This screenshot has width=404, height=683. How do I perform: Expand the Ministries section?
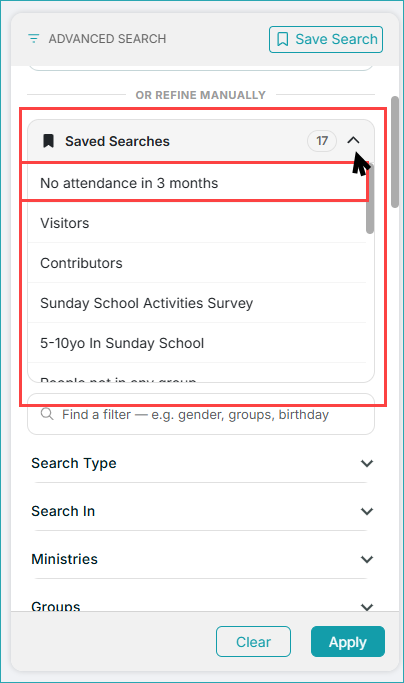(367, 559)
